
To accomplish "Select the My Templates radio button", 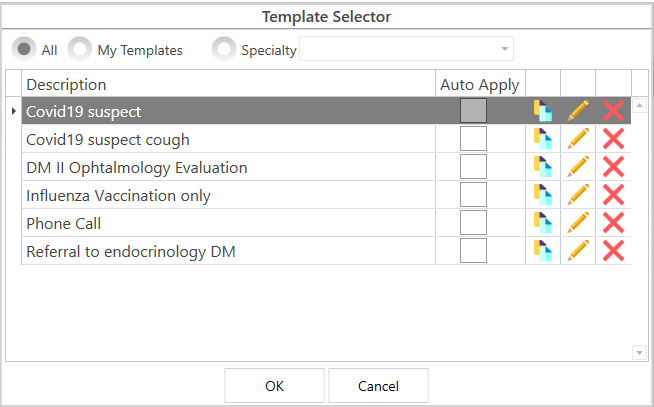I will [80, 49].
